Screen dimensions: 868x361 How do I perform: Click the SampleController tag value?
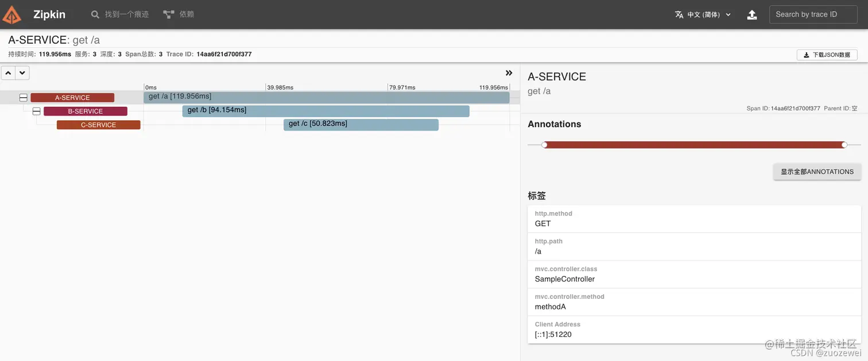coord(565,279)
